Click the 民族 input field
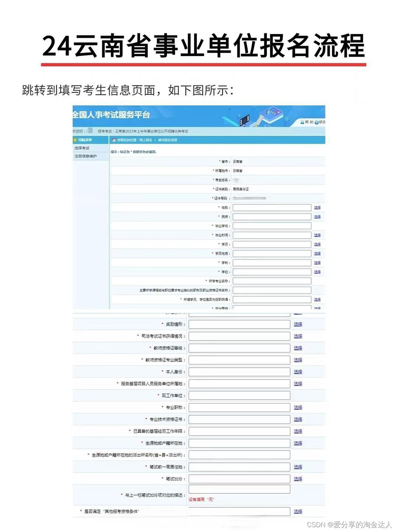Viewport: 398px width, 532px height. (272, 217)
